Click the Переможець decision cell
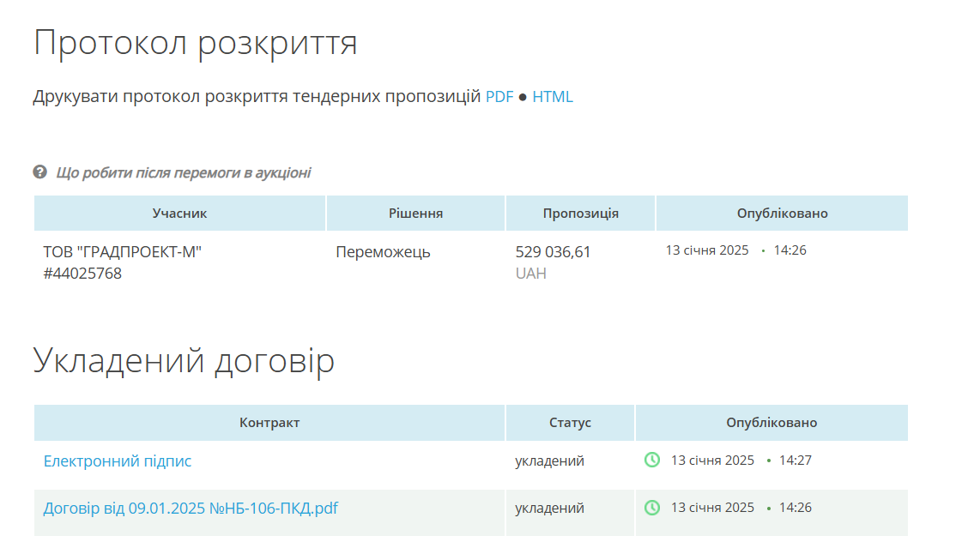 pos(383,252)
